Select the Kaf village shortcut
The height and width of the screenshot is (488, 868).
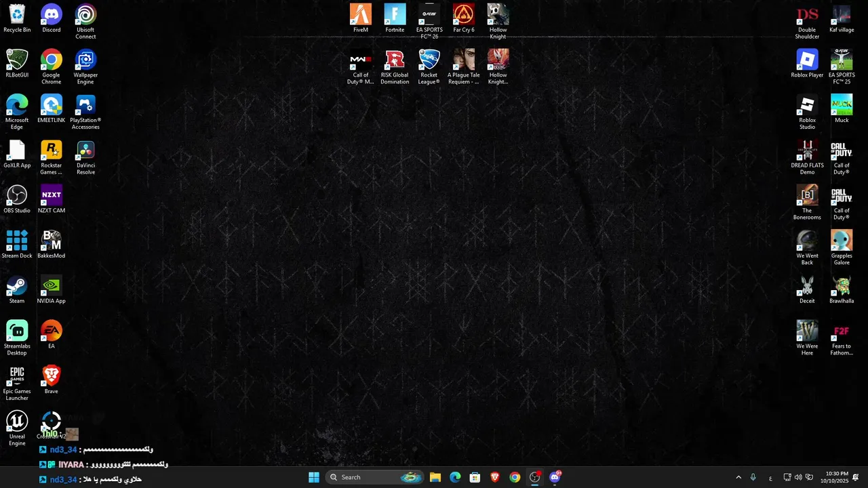click(x=842, y=19)
